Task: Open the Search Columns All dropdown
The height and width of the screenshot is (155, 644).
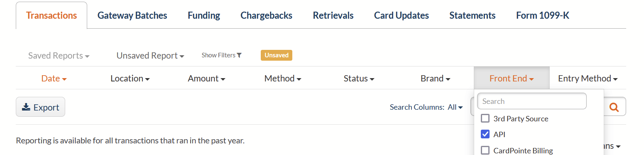Action: [455, 107]
